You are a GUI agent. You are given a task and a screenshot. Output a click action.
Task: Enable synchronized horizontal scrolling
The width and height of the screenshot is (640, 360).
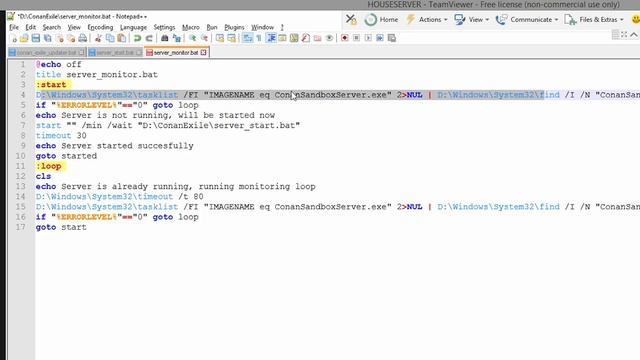(231, 38)
